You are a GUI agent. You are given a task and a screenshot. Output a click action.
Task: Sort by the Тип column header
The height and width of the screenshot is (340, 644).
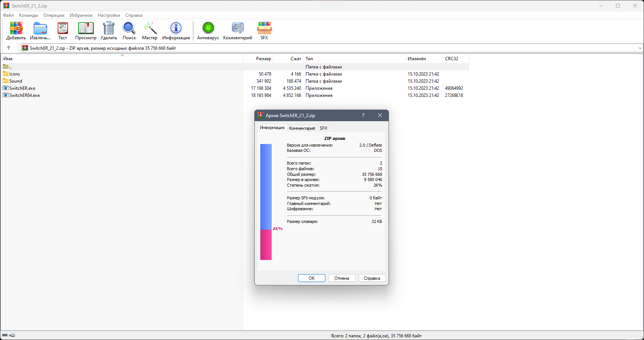tap(354, 59)
